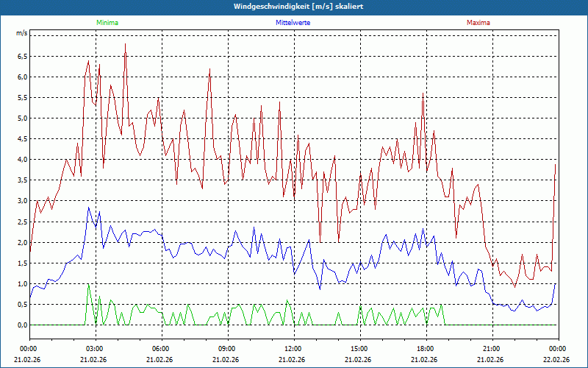Click the 1,0 y-axis value
This screenshot has width=588, height=368.
tap(23, 284)
